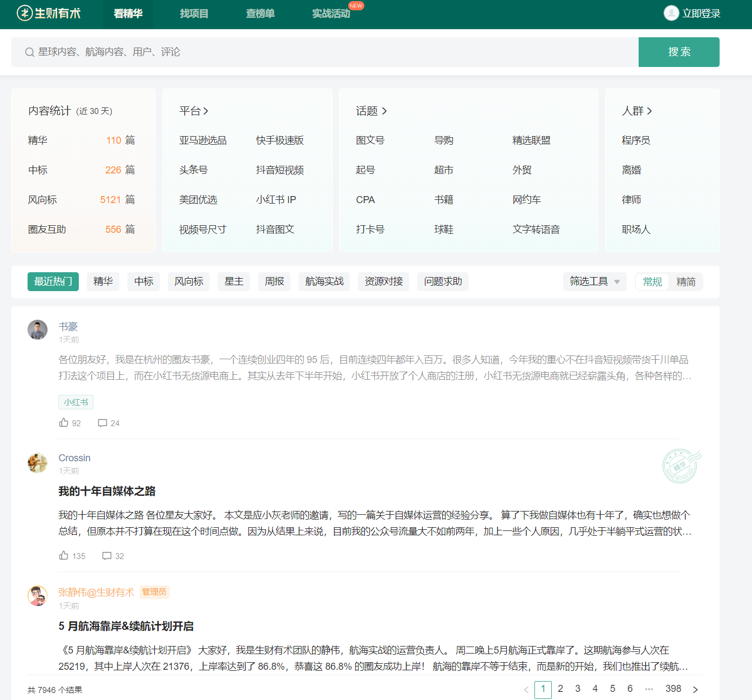This screenshot has height=700, width=752.
Task: Open the 实战活动 navigation tab
Action: pos(331,14)
